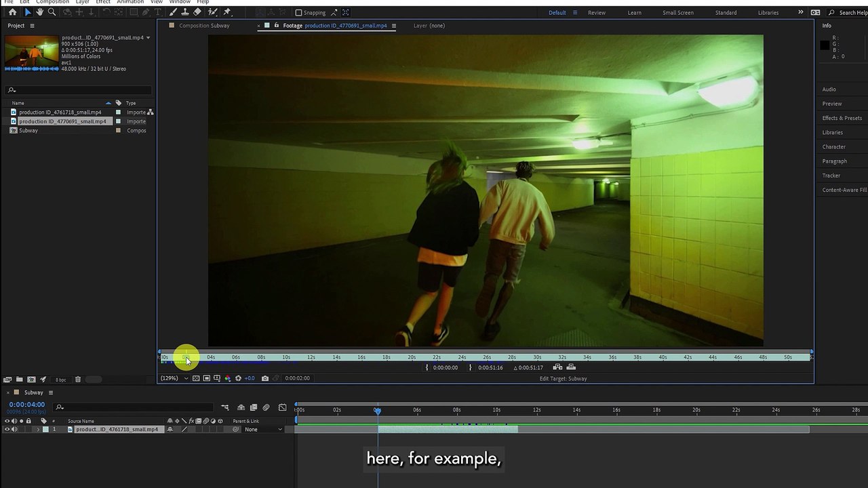The height and width of the screenshot is (488, 868).
Task: Select the Rectangle shape tool
Action: 134,12
